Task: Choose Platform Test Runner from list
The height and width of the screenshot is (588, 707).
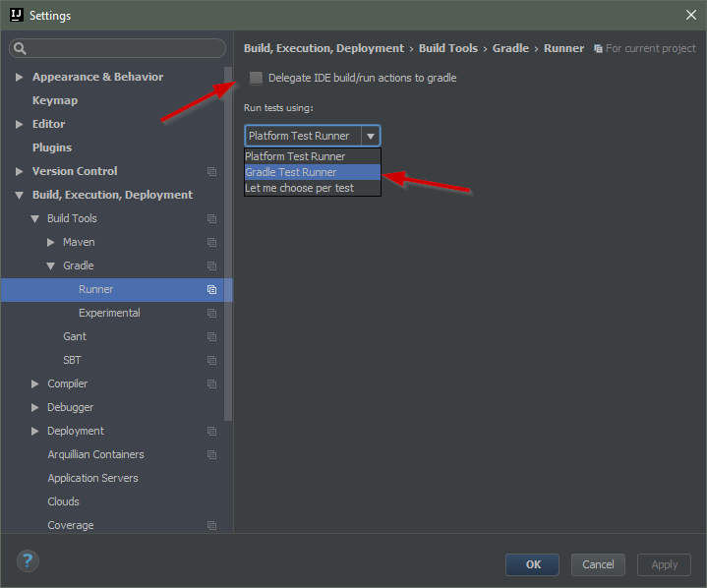Action: 313,156
